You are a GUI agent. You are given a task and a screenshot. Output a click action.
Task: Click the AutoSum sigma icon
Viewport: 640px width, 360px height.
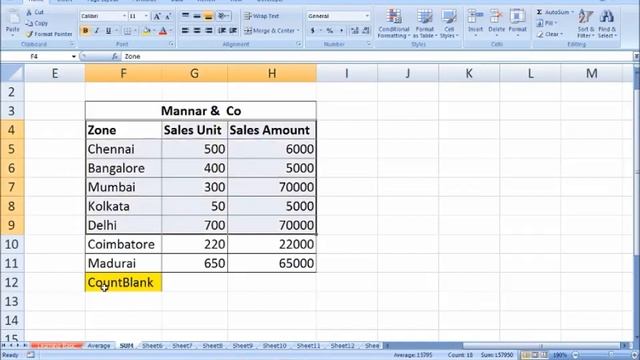[x=539, y=12]
